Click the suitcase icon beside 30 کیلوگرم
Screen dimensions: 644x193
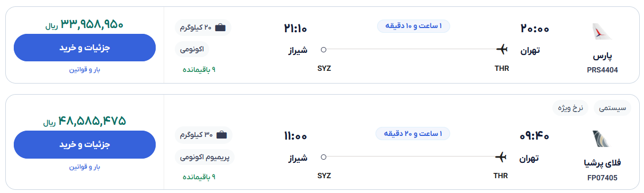(x=221, y=135)
